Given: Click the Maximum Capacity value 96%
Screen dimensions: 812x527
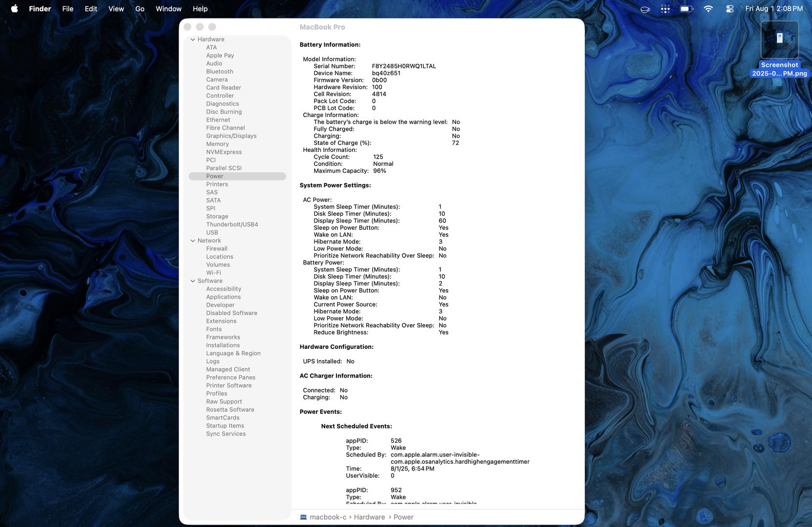Looking at the screenshot, I should [380, 171].
